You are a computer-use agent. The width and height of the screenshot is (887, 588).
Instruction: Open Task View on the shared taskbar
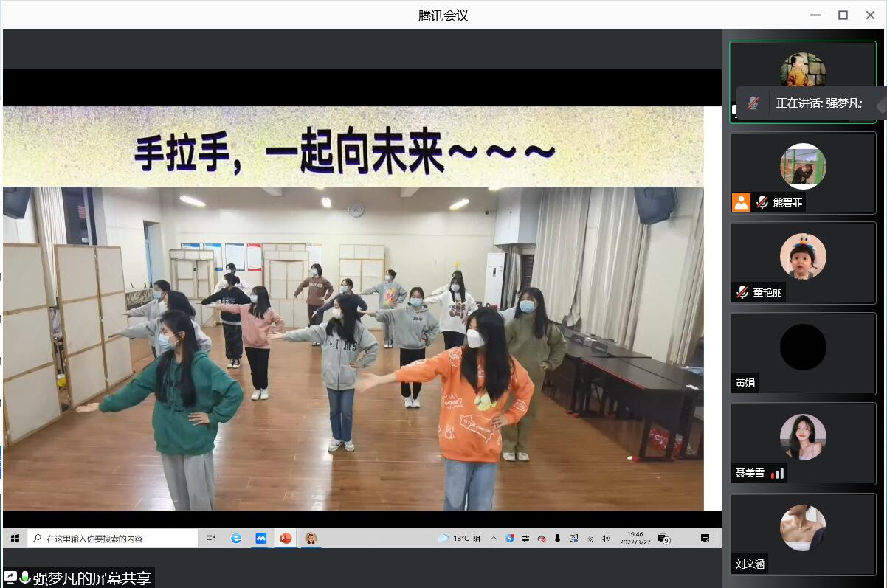(210, 539)
